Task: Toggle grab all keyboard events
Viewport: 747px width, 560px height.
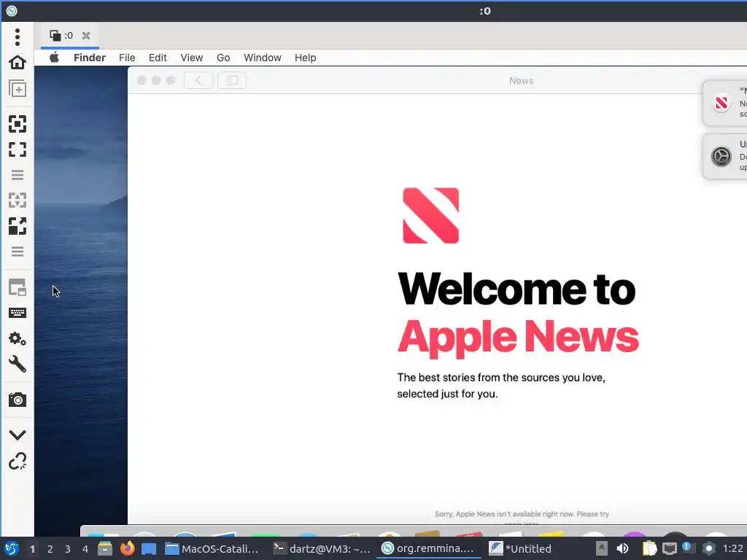Action: click(x=18, y=313)
